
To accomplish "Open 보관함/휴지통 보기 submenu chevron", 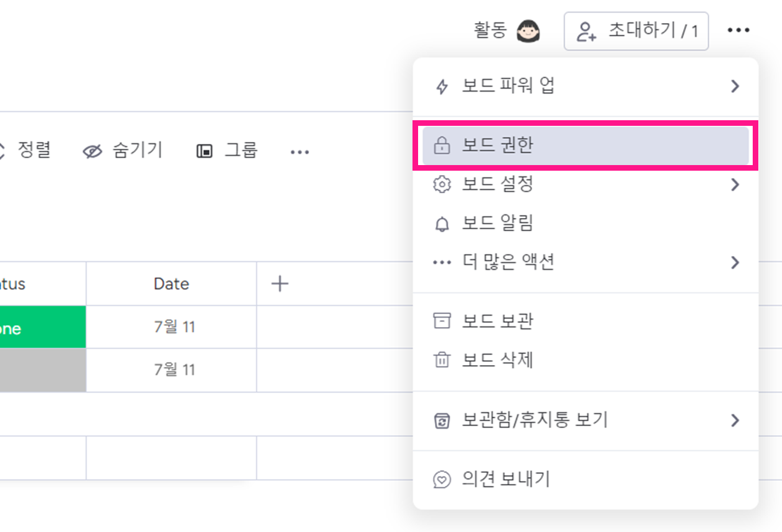I will pyautogui.click(x=735, y=420).
